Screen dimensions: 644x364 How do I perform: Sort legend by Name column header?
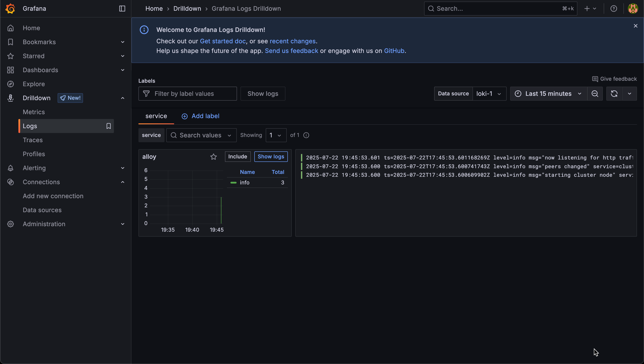click(x=247, y=172)
